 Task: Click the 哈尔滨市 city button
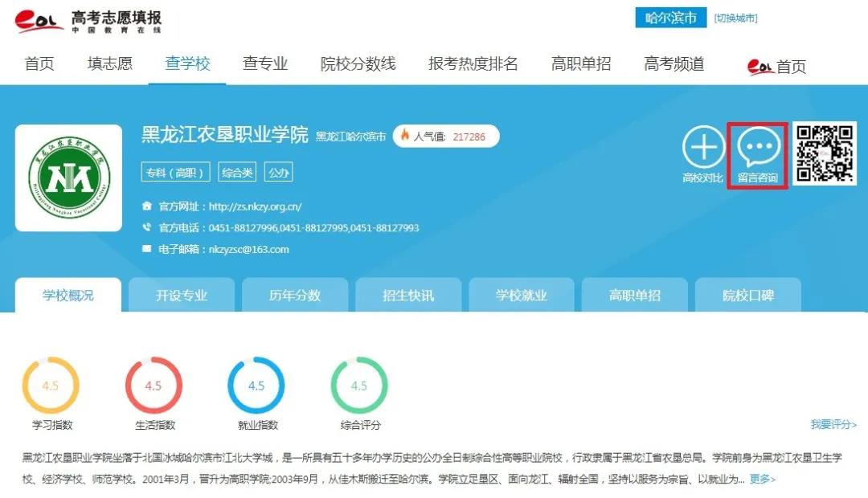[x=671, y=18]
